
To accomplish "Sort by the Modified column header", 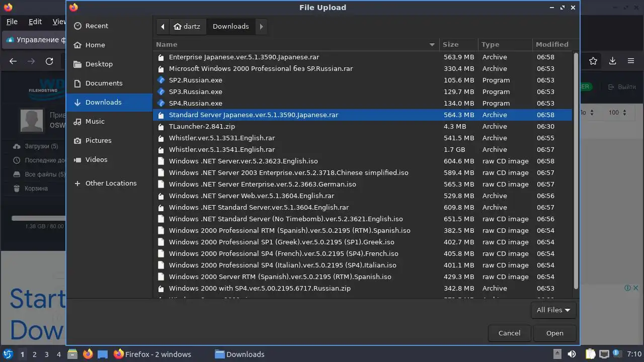I will 552,44.
